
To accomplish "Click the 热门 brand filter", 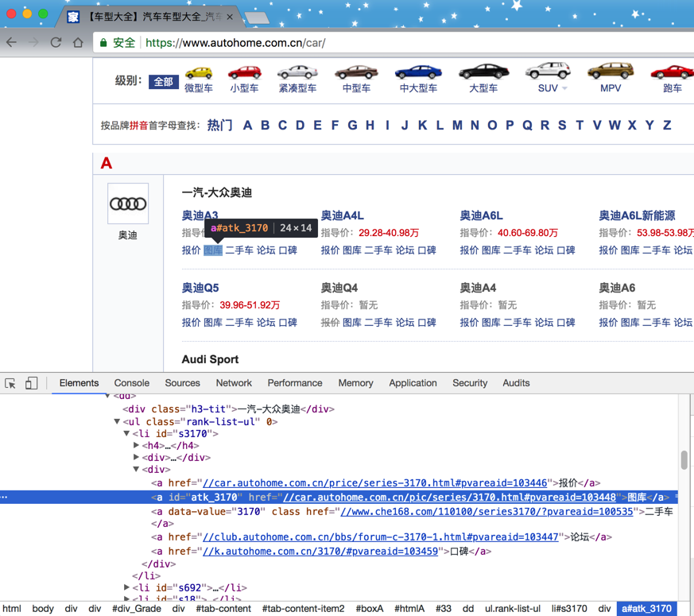I will click(x=219, y=126).
